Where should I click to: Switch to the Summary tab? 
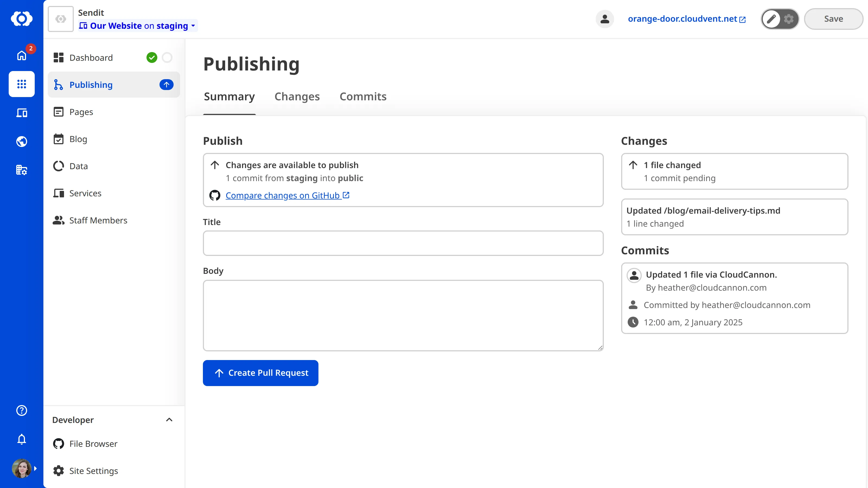pyautogui.click(x=229, y=97)
